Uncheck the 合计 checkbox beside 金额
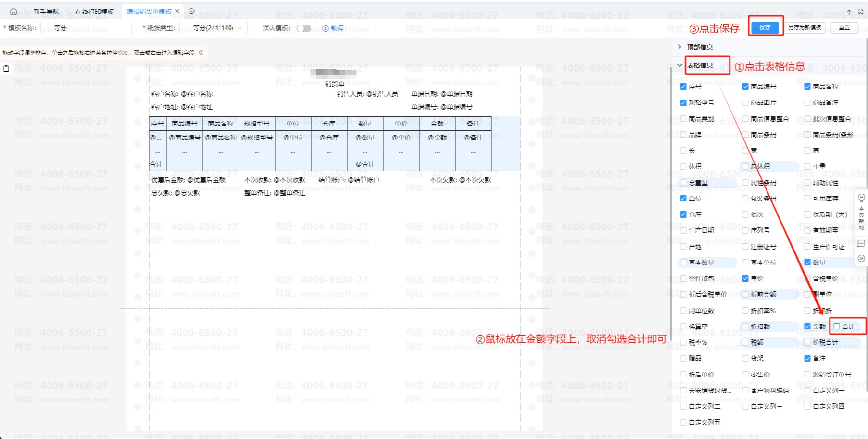Image resolution: width=868 pixels, height=439 pixels. click(x=837, y=326)
